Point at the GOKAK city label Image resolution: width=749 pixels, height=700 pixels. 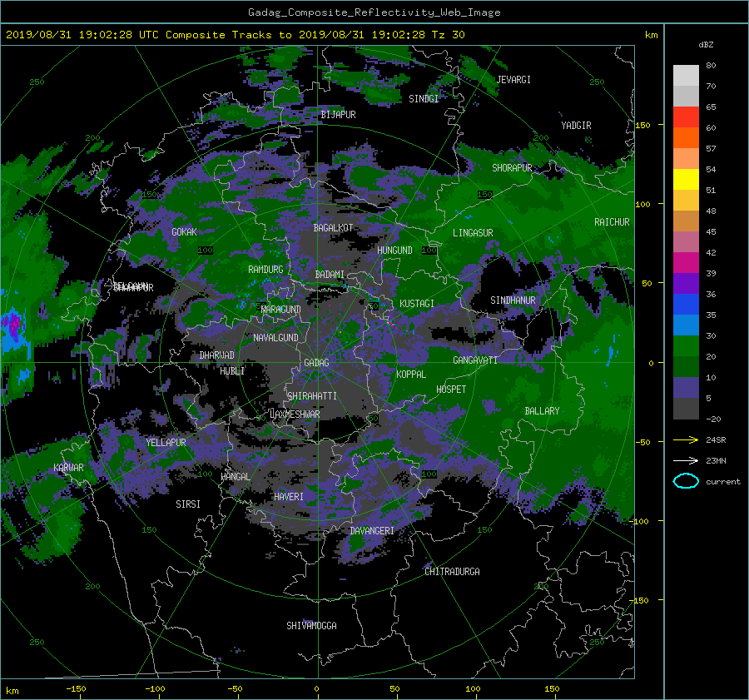pyautogui.click(x=184, y=232)
